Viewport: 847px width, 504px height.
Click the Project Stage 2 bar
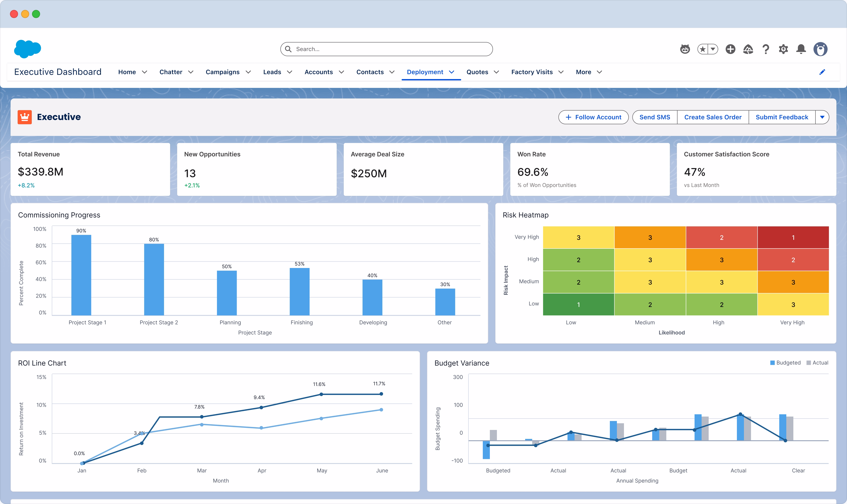coord(154,280)
